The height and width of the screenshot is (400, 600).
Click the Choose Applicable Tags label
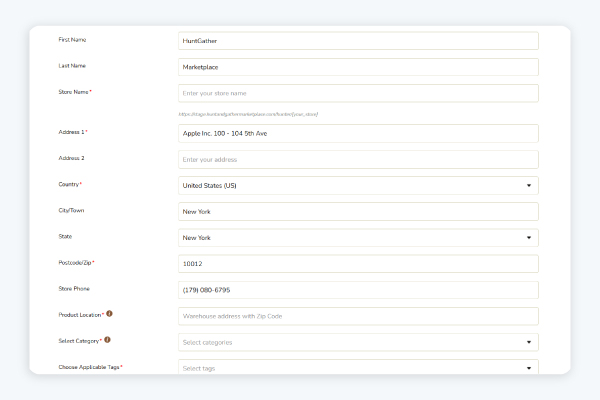point(90,367)
